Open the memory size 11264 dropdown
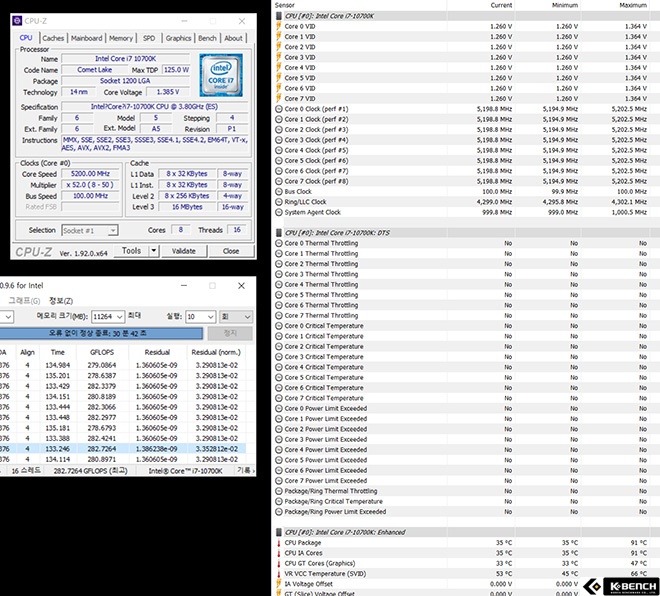This screenshot has width=660, height=596. (x=108, y=317)
